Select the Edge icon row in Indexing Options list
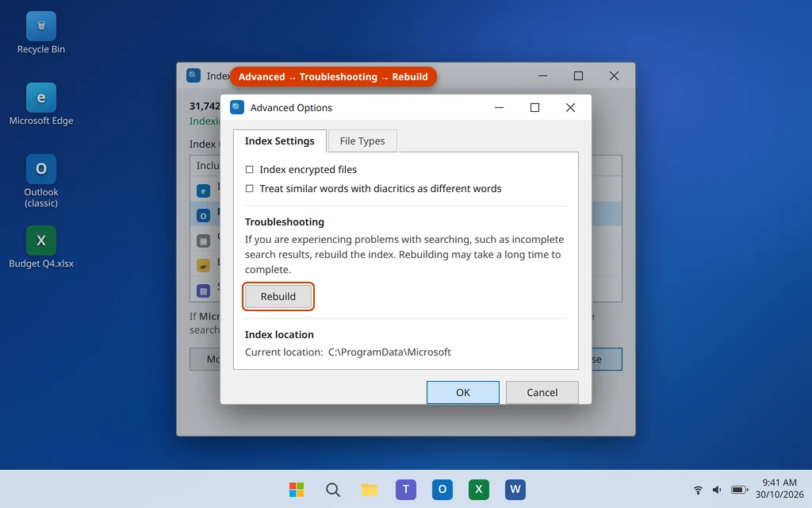812x508 pixels. [204, 190]
